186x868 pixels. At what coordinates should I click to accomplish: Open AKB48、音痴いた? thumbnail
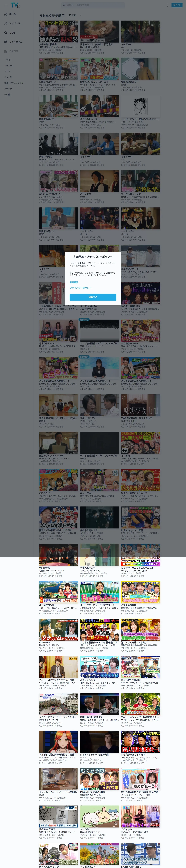tap(58, 181)
